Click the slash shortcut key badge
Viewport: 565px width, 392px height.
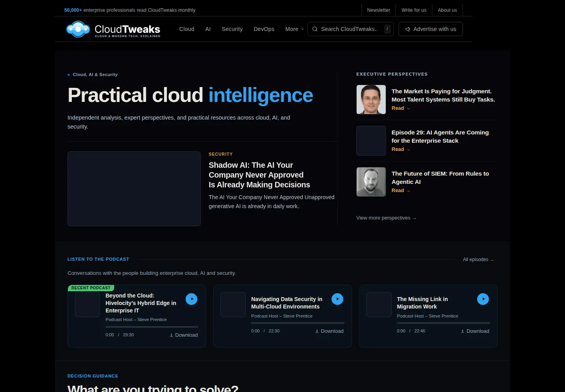pos(387,29)
